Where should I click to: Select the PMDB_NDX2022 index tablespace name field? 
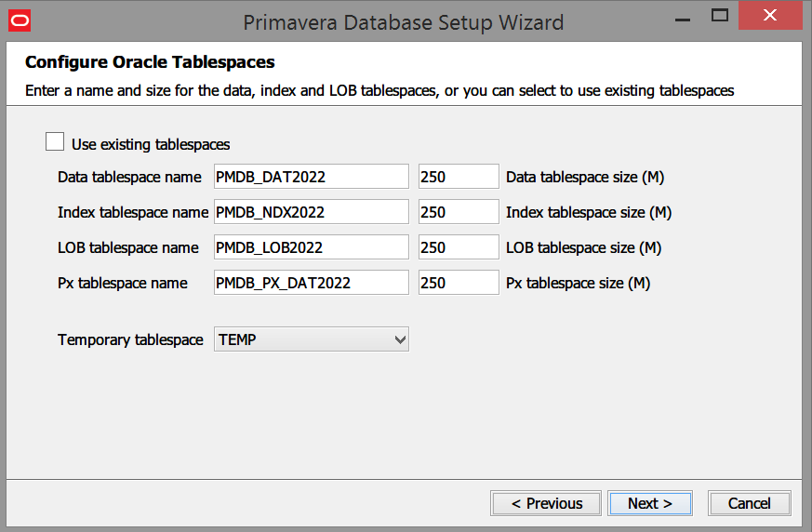[x=311, y=212]
